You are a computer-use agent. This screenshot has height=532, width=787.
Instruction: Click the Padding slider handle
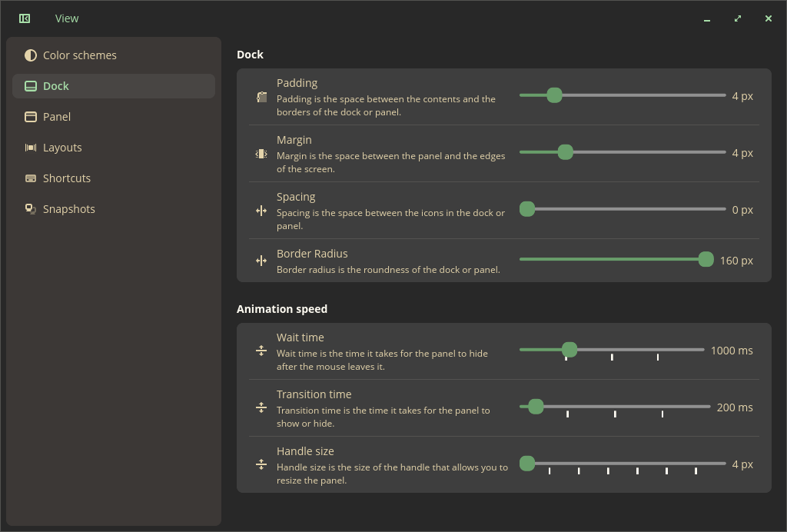(x=554, y=95)
